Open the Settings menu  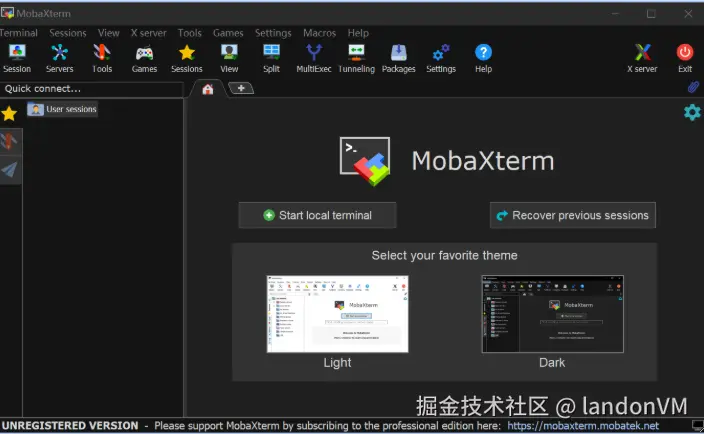pos(273,33)
